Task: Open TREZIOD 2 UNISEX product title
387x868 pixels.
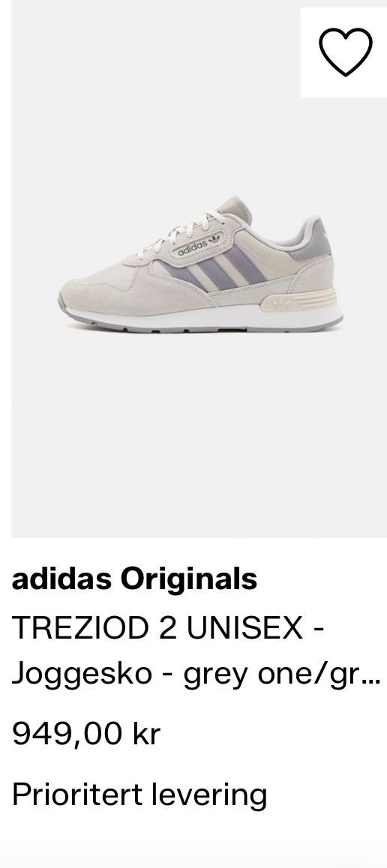Action: click(168, 627)
